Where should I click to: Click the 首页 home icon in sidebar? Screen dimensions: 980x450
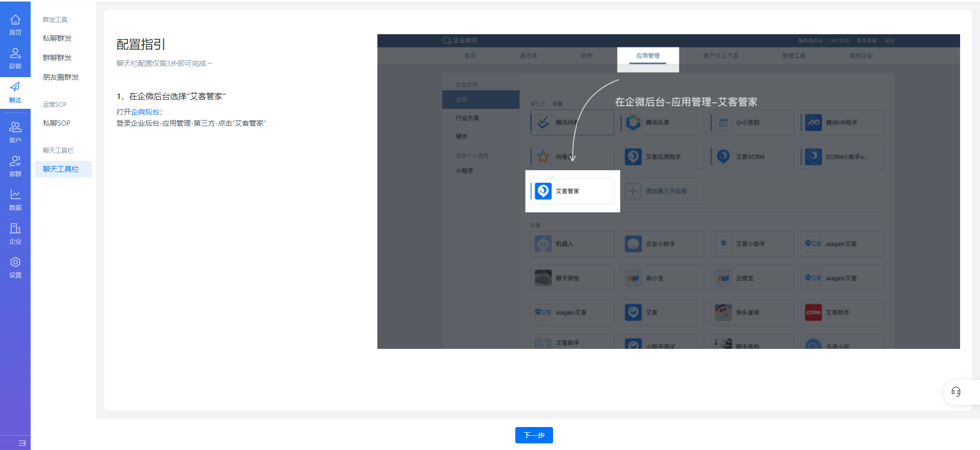pos(15,20)
